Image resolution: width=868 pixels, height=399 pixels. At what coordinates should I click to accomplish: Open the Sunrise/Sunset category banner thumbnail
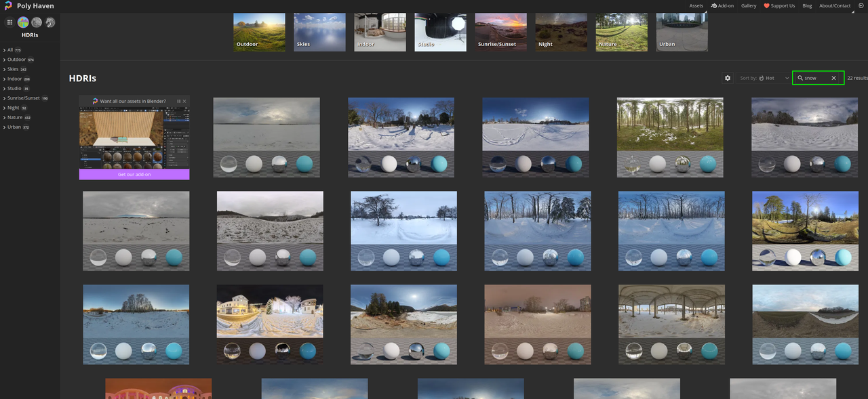(x=501, y=32)
